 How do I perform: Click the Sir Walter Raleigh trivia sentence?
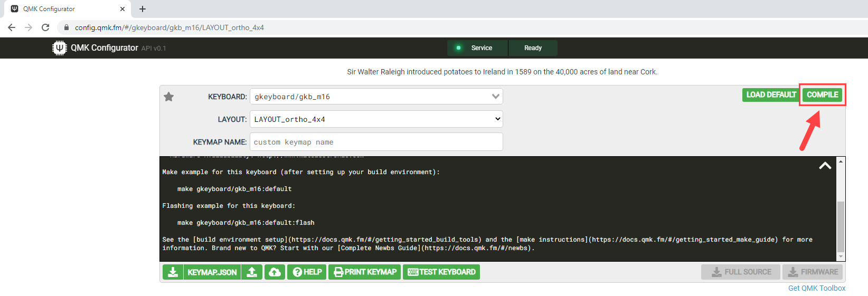tap(502, 72)
